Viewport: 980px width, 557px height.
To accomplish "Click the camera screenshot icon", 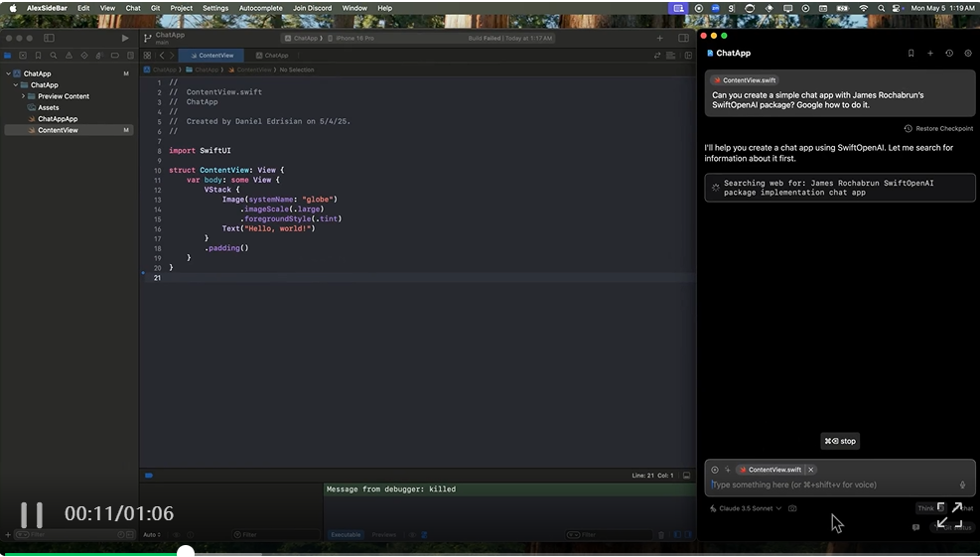I will pyautogui.click(x=792, y=508).
